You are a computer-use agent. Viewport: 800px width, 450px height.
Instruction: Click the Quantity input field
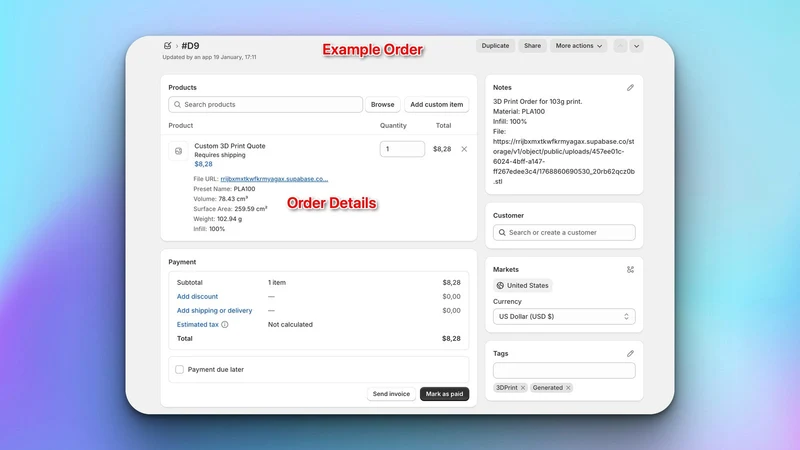402,149
